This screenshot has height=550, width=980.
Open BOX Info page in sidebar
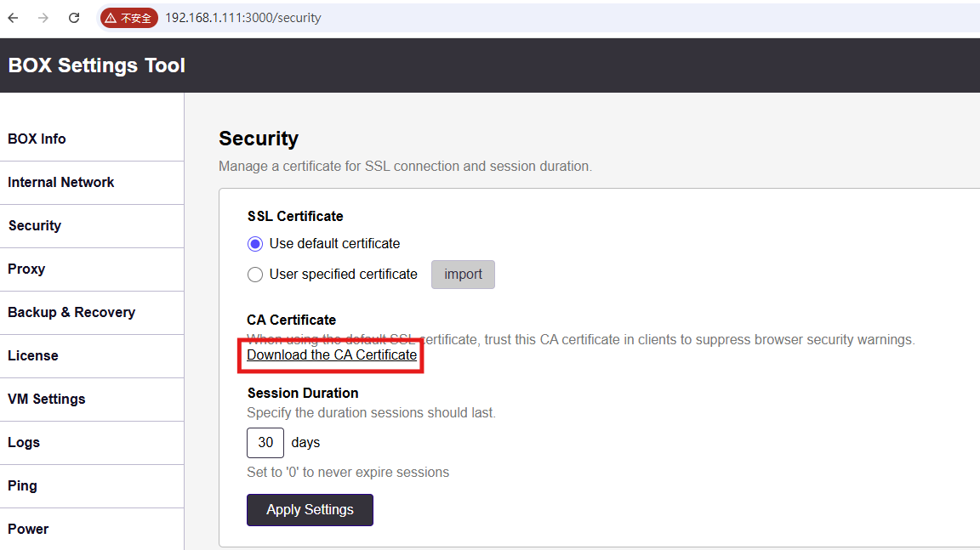[x=92, y=139]
